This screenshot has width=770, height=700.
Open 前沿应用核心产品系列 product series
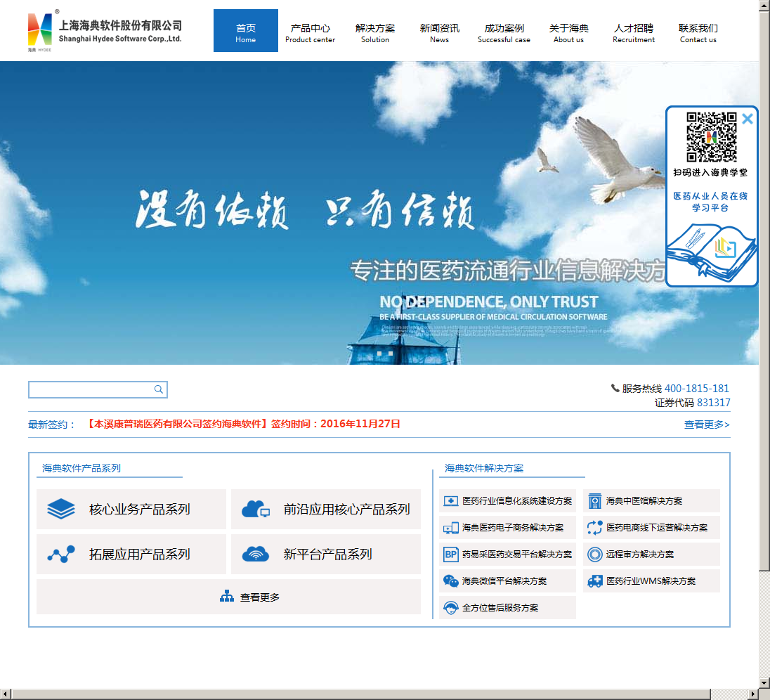pyautogui.click(x=325, y=509)
